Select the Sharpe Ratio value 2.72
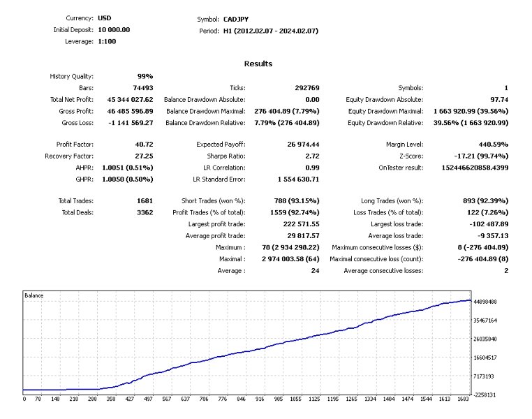Screen dimensions: 532x419 312,156
